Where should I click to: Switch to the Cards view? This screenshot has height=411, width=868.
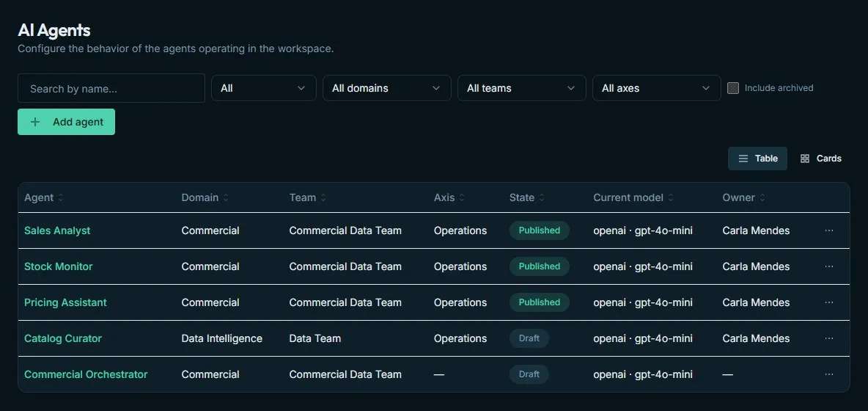[x=820, y=159]
